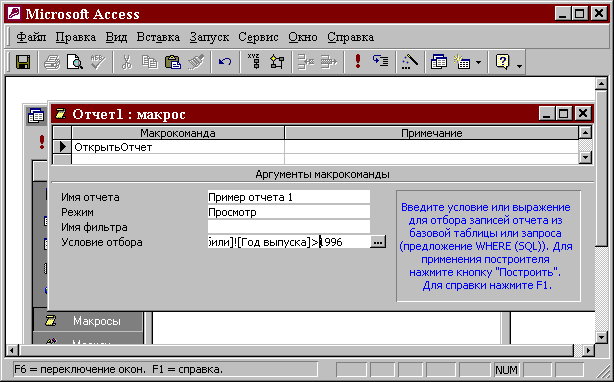
Task: Click the Print toolbar icon
Action: pos(52,62)
